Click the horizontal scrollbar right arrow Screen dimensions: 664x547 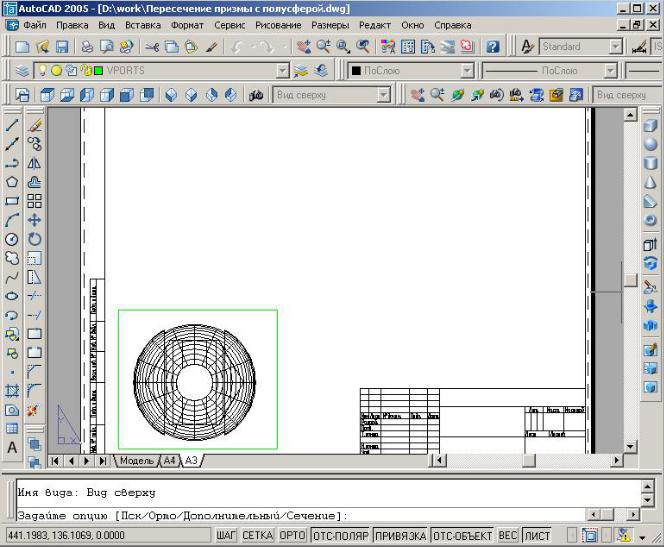(617, 460)
